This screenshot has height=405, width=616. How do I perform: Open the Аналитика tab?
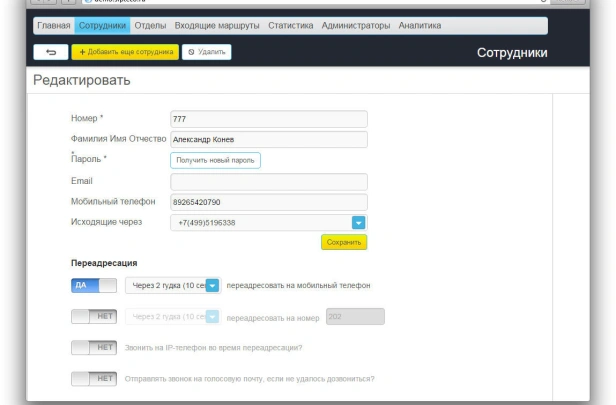click(x=420, y=26)
